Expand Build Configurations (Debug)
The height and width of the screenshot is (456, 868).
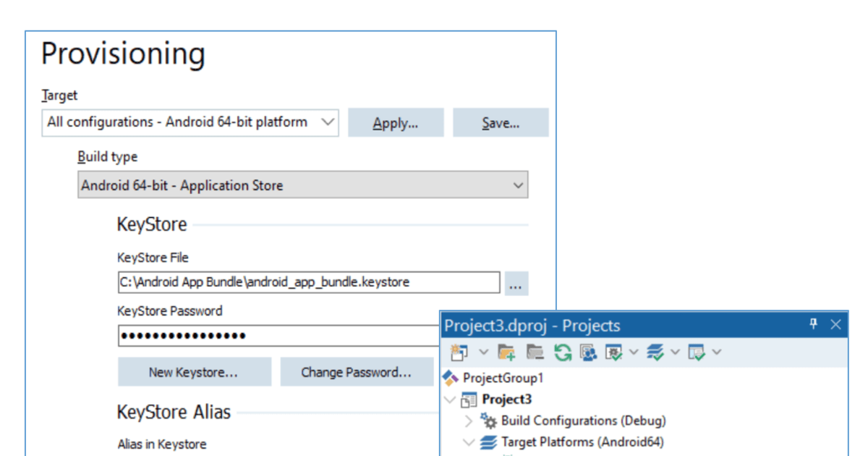(x=467, y=421)
